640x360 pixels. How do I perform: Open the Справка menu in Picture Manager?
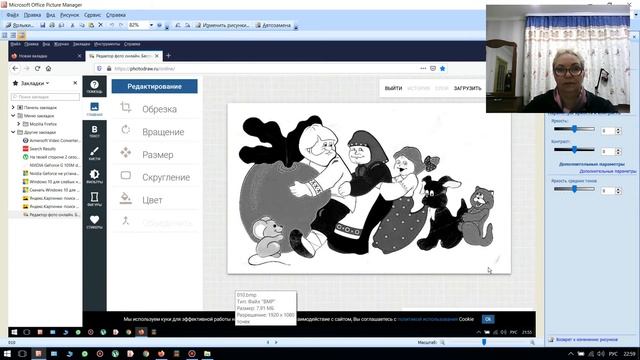point(116,15)
